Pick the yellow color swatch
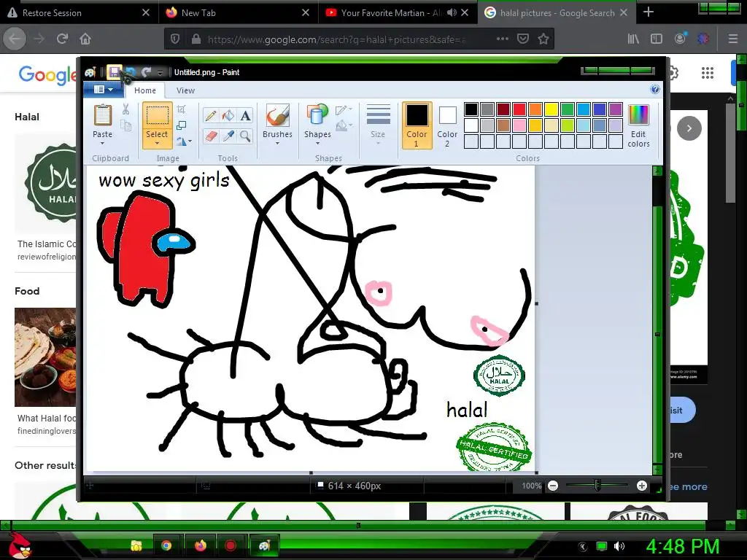Image resolution: width=747 pixels, height=560 pixels. click(551, 109)
